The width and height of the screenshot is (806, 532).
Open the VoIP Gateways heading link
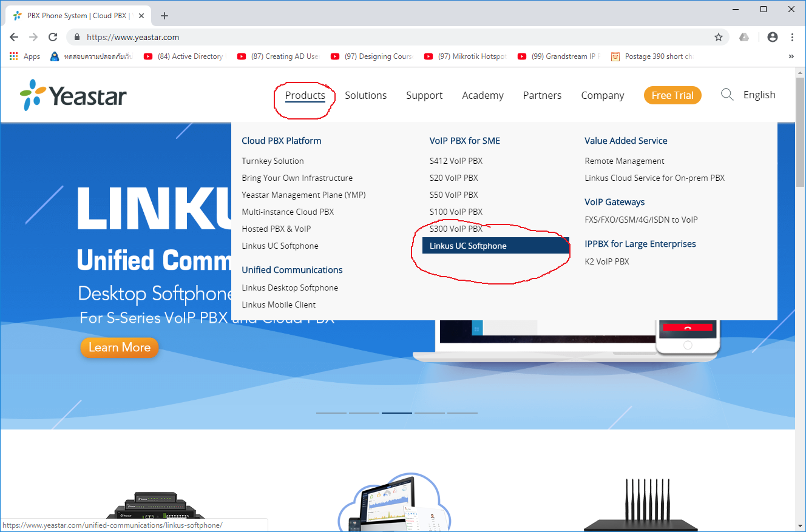615,202
